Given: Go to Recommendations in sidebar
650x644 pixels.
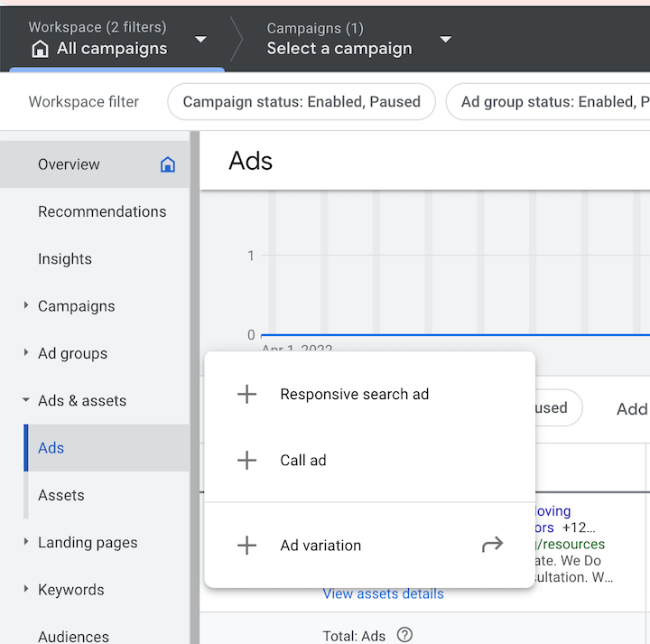Looking at the screenshot, I should click(102, 211).
